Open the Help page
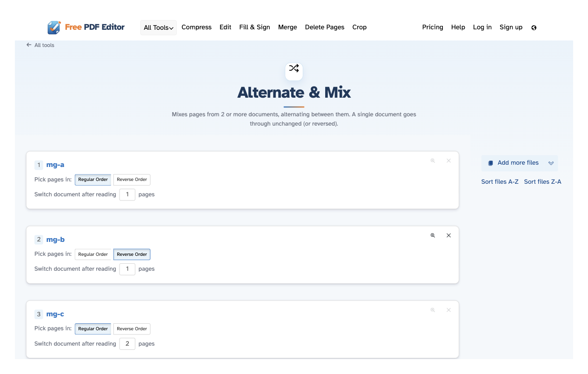Screen dimensions: 588x374 click(458, 27)
